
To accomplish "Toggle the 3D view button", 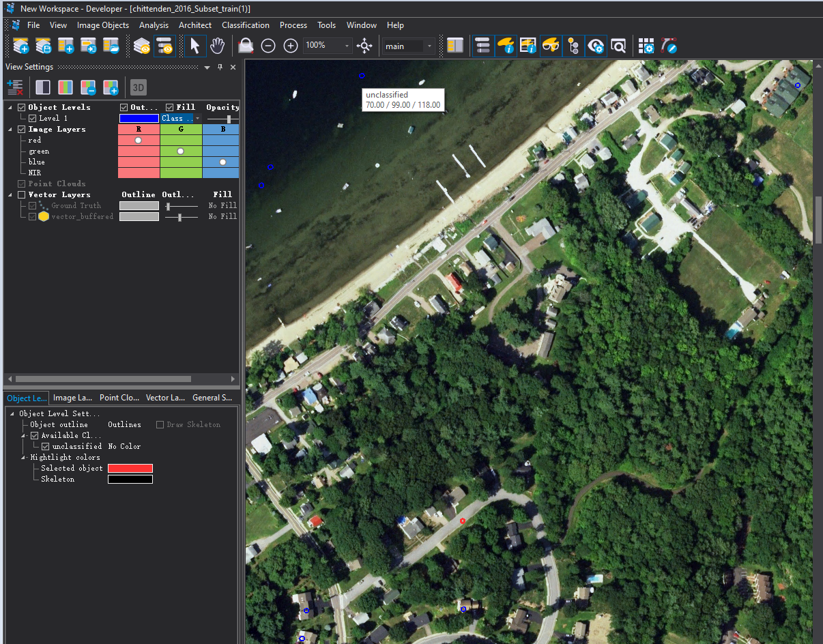I will pyautogui.click(x=139, y=87).
